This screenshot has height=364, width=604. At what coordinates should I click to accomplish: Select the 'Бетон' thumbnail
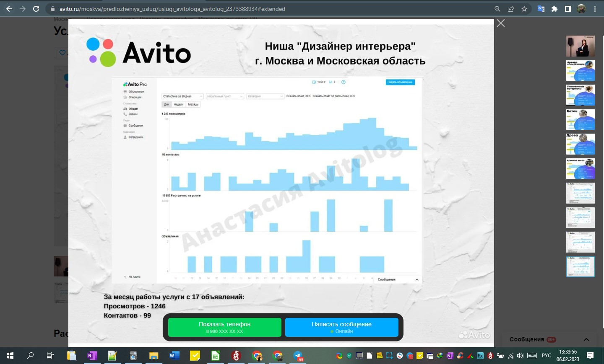tap(581, 120)
